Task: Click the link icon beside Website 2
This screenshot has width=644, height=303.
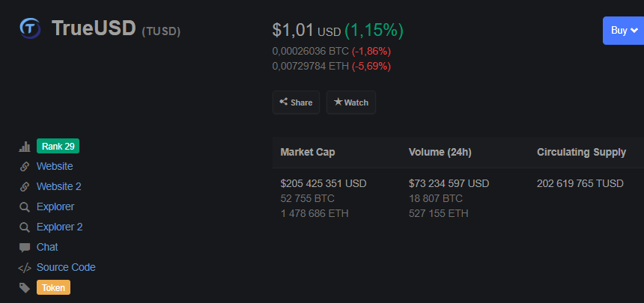Action: coord(25,187)
